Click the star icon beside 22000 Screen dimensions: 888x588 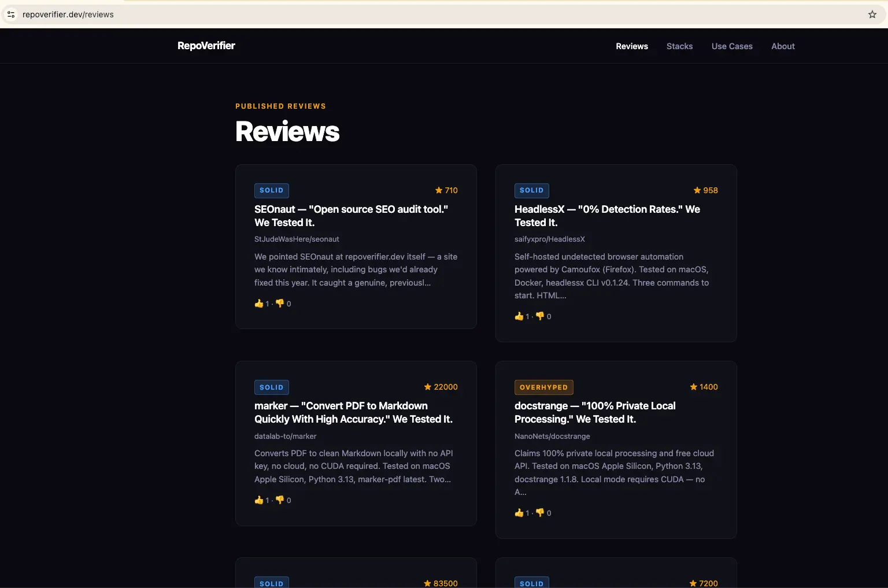[428, 387]
